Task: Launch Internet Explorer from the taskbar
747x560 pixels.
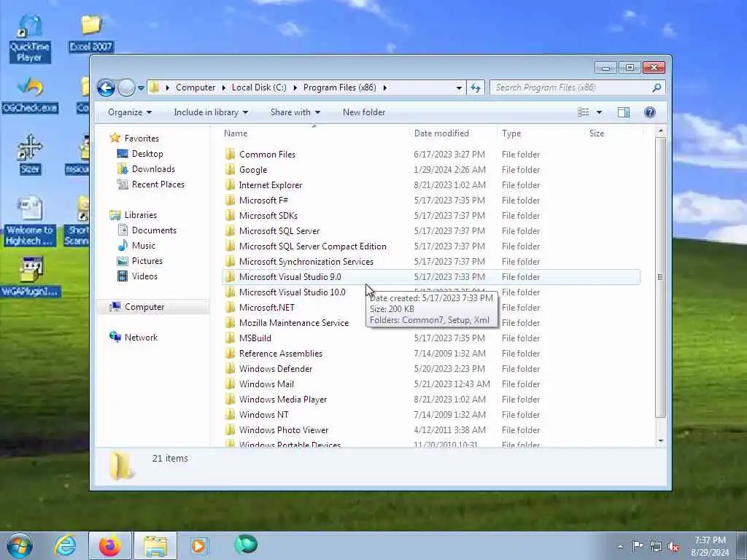Action: click(65, 545)
